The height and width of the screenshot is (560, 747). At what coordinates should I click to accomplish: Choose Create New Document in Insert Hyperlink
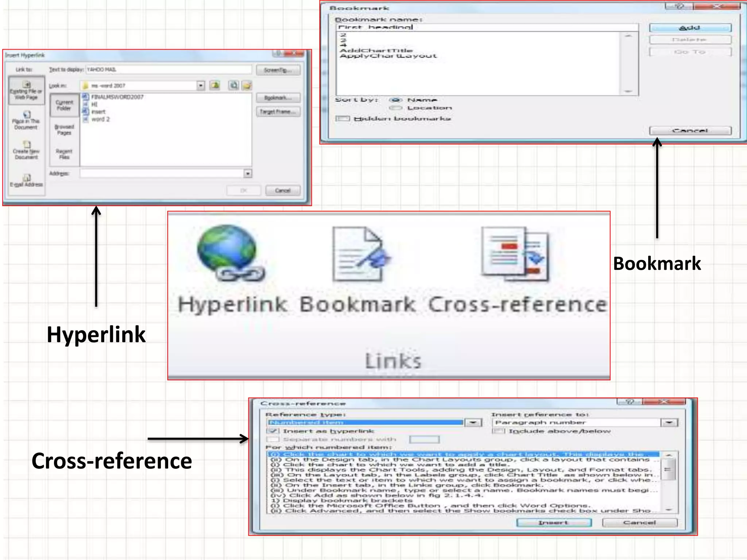[x=26, y=150]
